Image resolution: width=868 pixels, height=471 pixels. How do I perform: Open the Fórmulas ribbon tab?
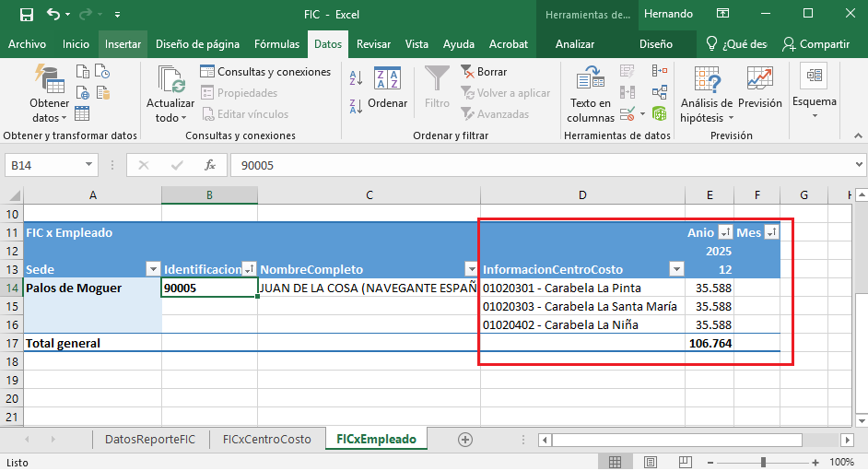(276, 44)
